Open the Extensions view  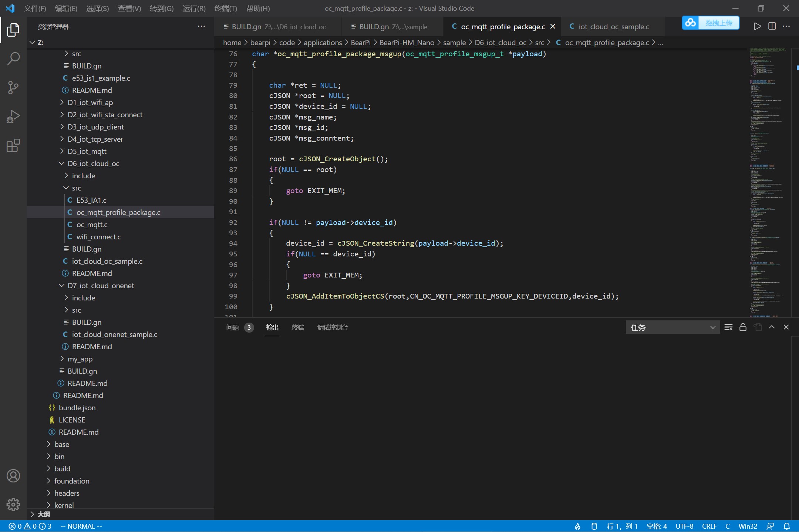13,146
